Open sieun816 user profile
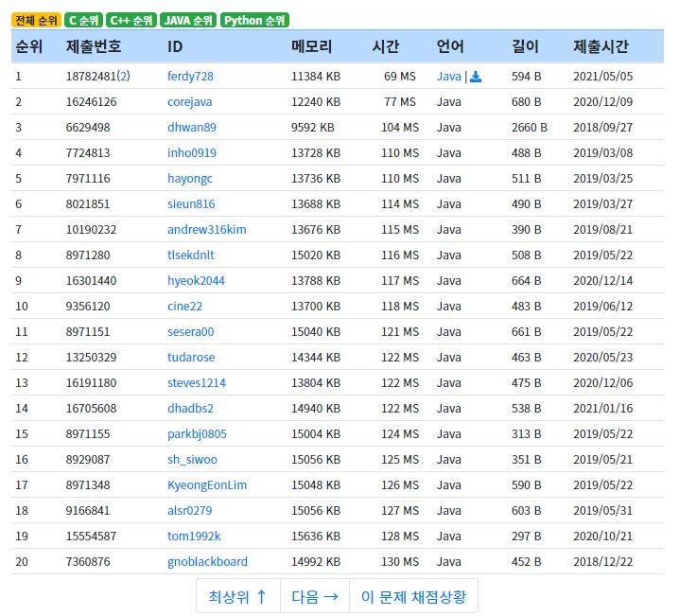This screenshot has height=616, width=679. (191, 204)
